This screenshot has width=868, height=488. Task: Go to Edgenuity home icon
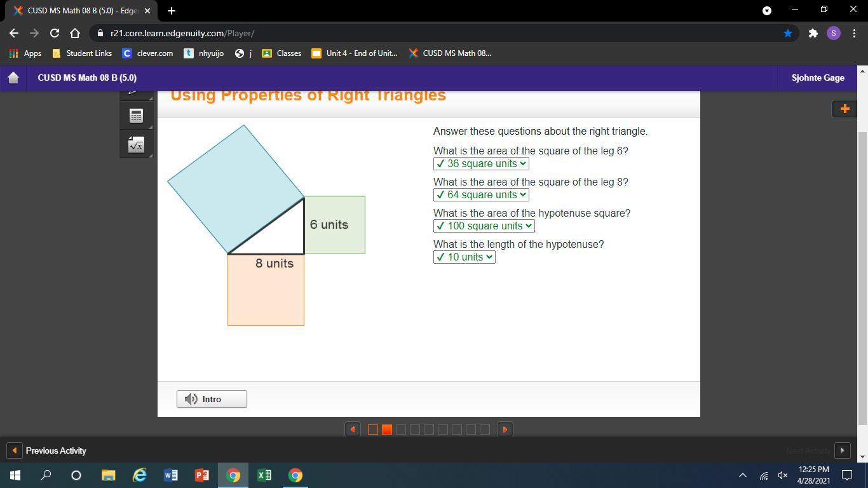tap(13, 78)
